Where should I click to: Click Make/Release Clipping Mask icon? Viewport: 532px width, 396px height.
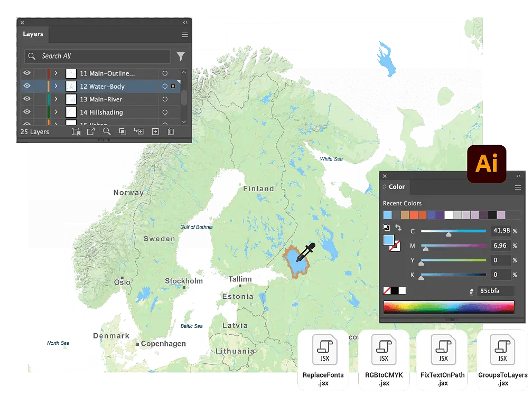123,131
